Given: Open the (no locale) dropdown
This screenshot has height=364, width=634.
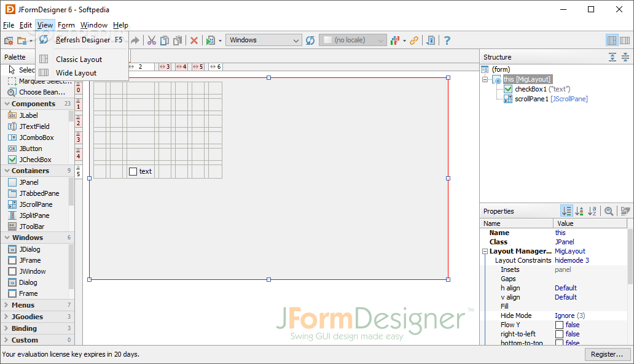Looking at the screenshot, I should (x=352, y=40).
